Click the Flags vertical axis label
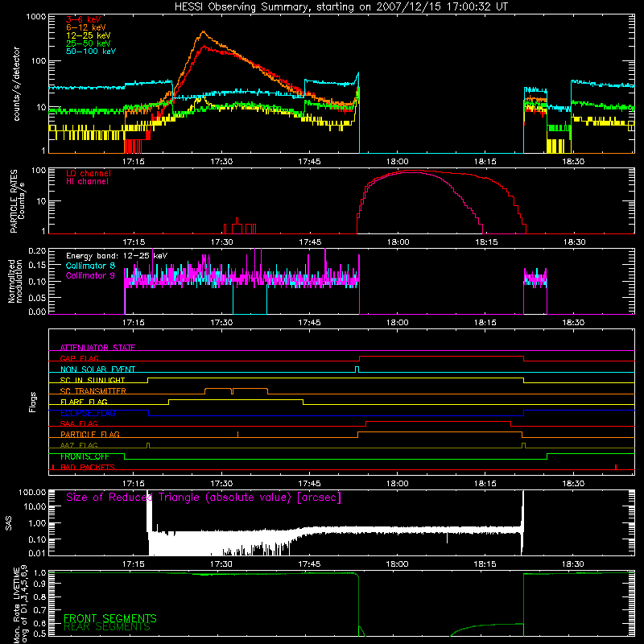The height and width of the screenshot is (644, 644). click(x=33, y=402)
